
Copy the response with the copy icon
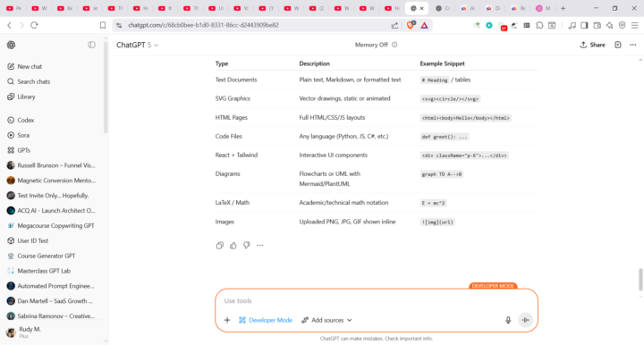pos(220,245)
